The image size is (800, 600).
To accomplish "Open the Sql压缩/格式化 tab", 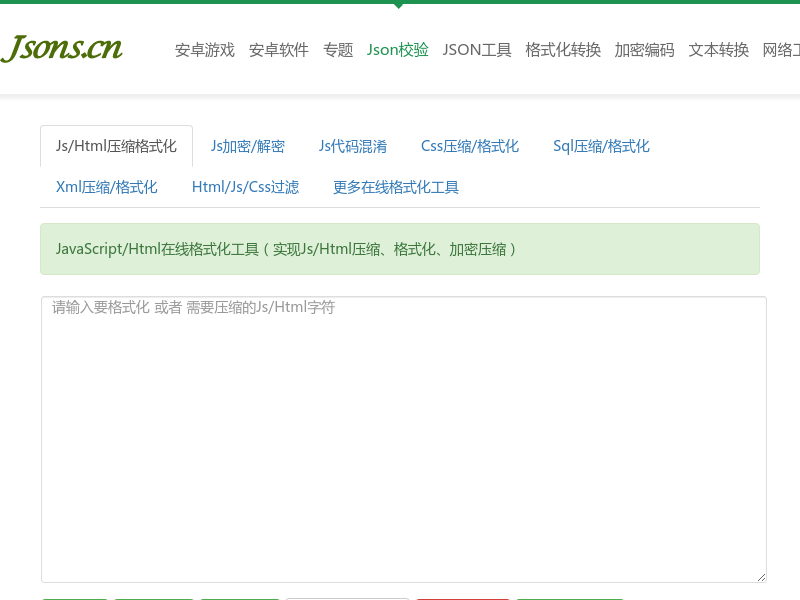I will (x=601, y=146).
